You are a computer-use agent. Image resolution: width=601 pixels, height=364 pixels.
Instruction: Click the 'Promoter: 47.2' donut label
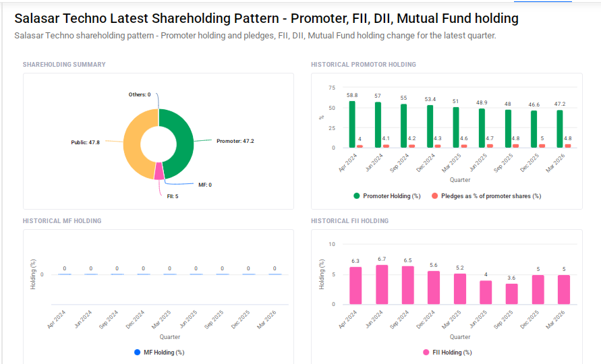pos(235,141)
